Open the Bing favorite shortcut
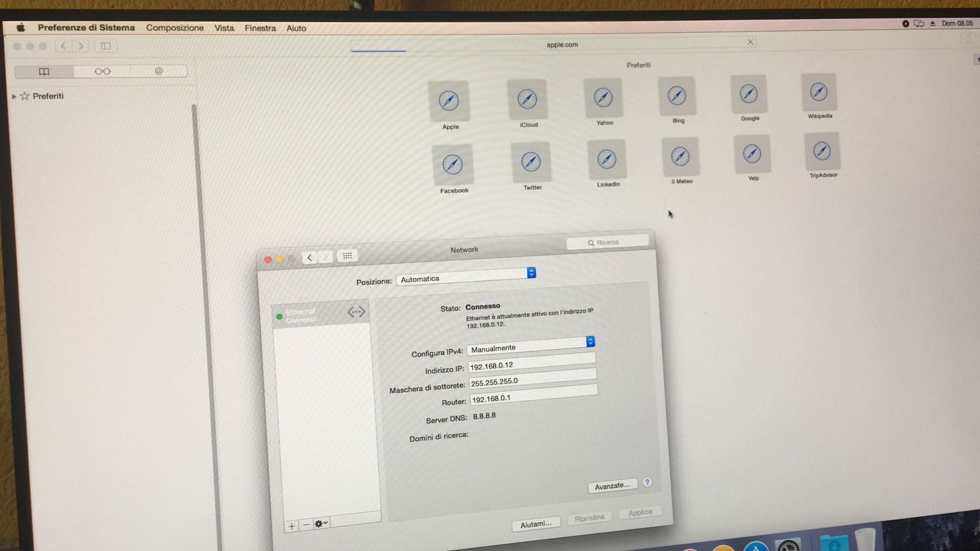 [677, 96]
